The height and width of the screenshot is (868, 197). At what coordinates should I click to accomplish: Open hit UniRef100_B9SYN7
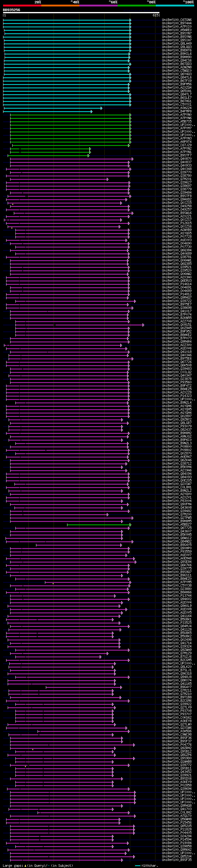tap(177, 33)
